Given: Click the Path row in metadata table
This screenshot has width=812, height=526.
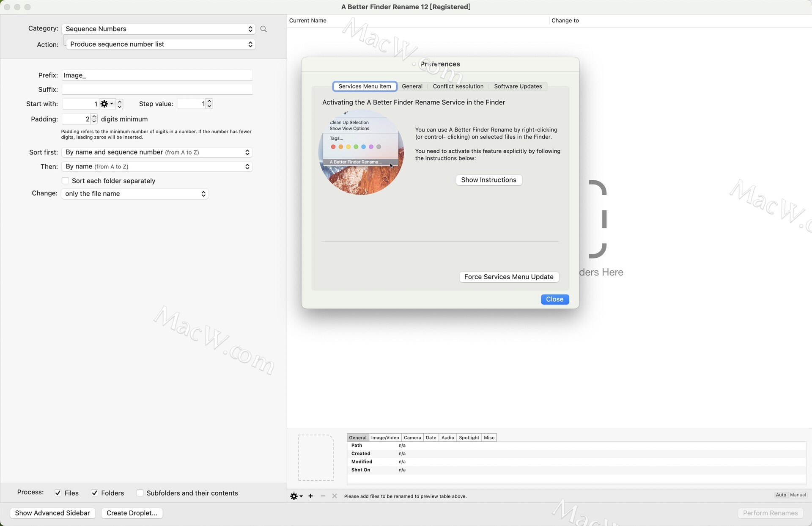Looking at the screenshot, I should [x=576, y=446].
